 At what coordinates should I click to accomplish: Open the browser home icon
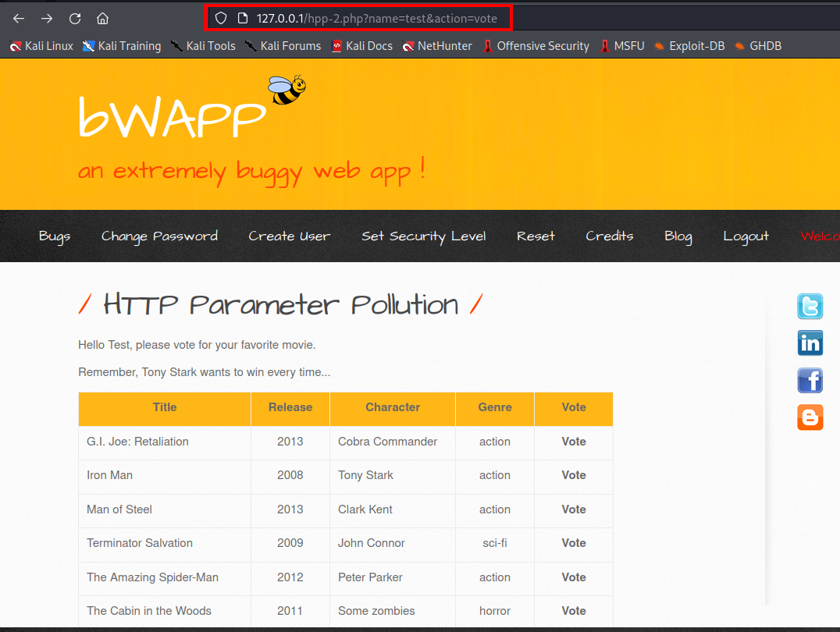point(102,19)
